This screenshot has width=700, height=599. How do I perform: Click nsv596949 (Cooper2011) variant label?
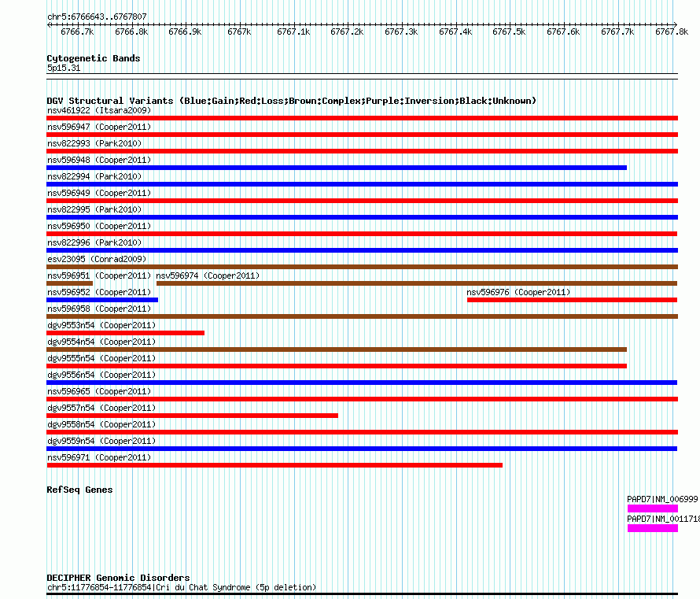tap(99, 193)
